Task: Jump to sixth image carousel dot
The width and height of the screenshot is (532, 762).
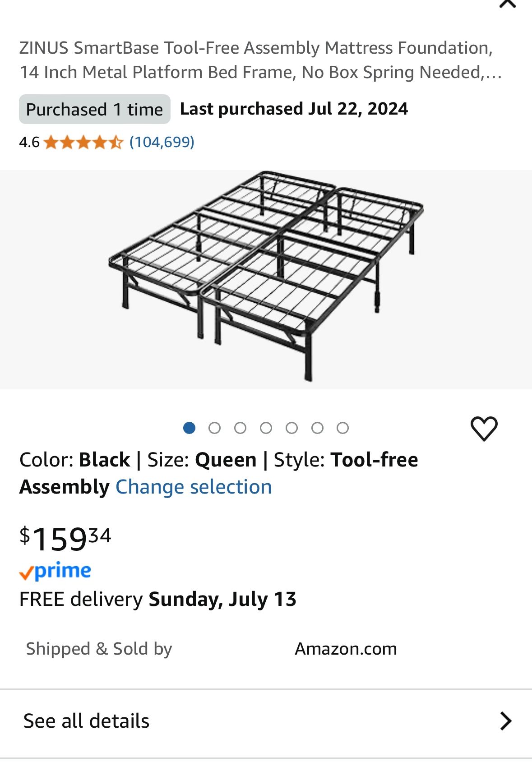Action: [x=317, y=428]
